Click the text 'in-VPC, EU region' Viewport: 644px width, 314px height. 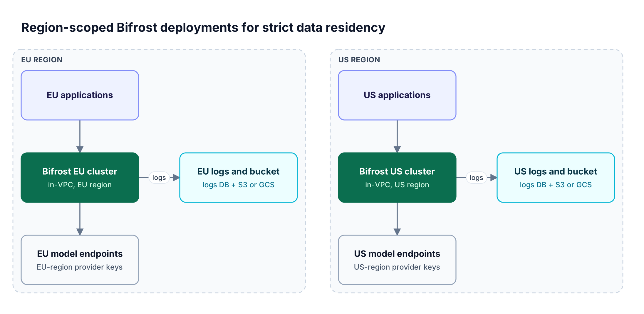80,185
